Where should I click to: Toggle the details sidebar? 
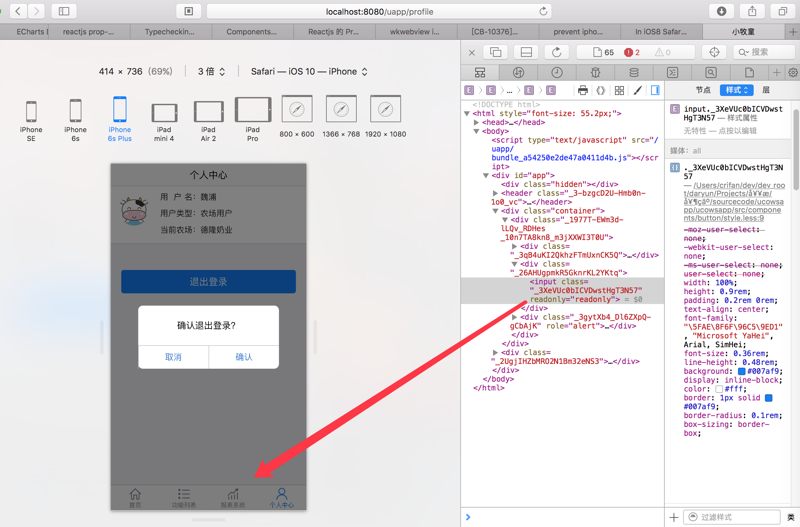pyautogui.click(x=655, y=90)
